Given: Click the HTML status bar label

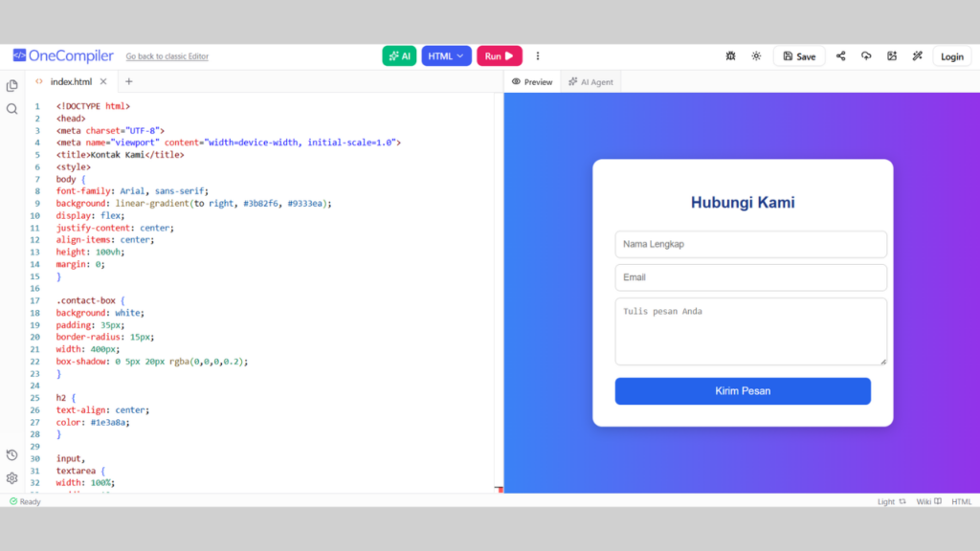Looking at the screenshot, I should (x=961, y=501).
